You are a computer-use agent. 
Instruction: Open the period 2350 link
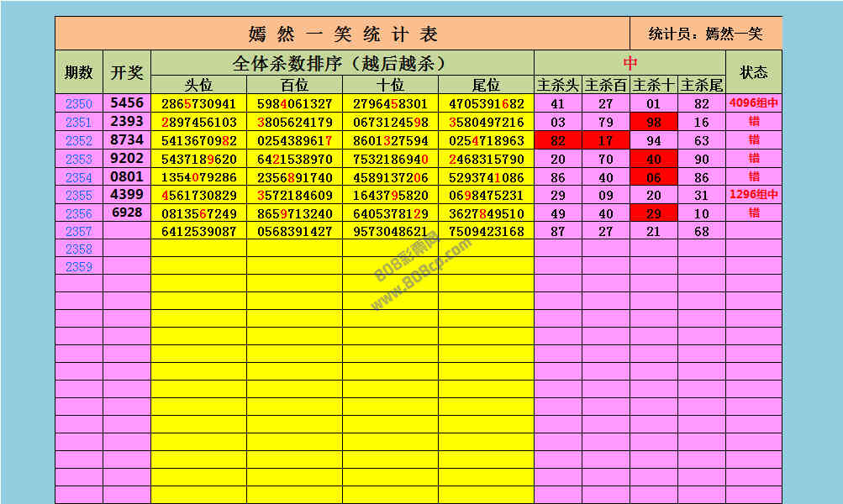tap(79, 104)
